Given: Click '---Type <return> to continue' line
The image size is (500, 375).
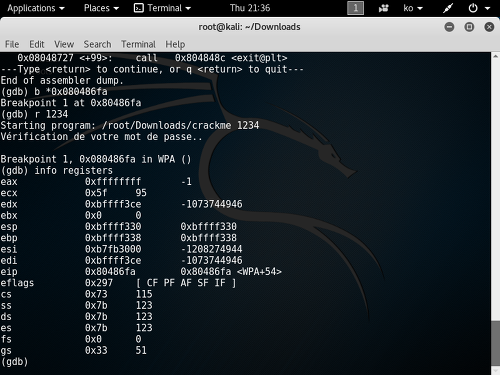Looking at the screenshot, I should coord(152,69).
